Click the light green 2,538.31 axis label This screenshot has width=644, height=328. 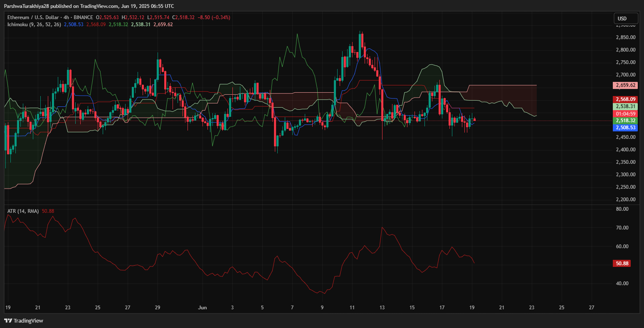625,106
